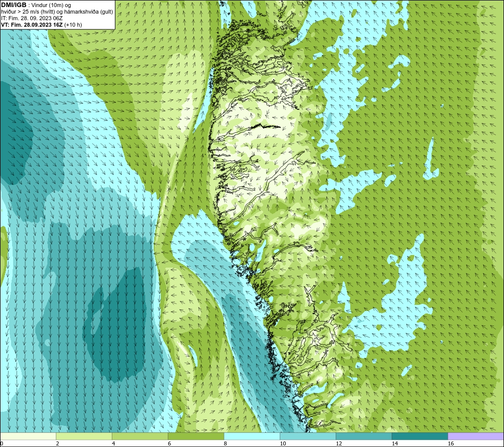Click the 0–2 m/s pale yellow legend swatch
This screenshot has height=447, width=504.
pyautogui.click(x=28, y=436)
